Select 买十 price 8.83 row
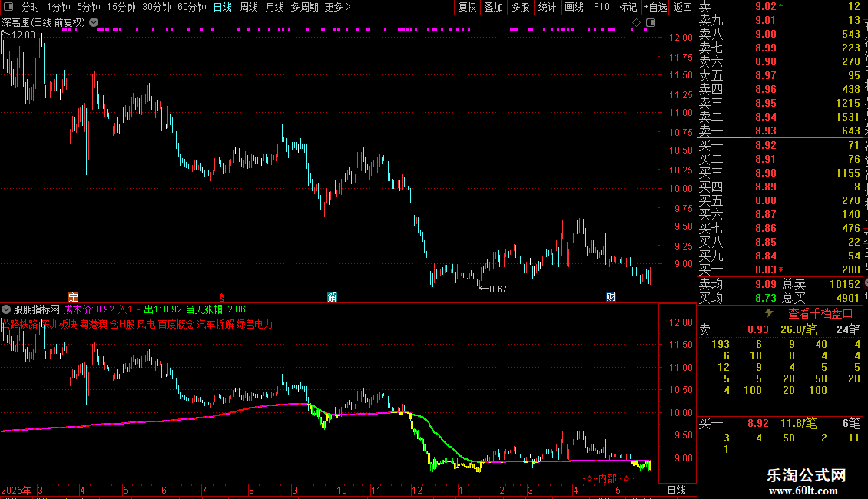Screen dimensions: 868x499 tap(780, 269)
